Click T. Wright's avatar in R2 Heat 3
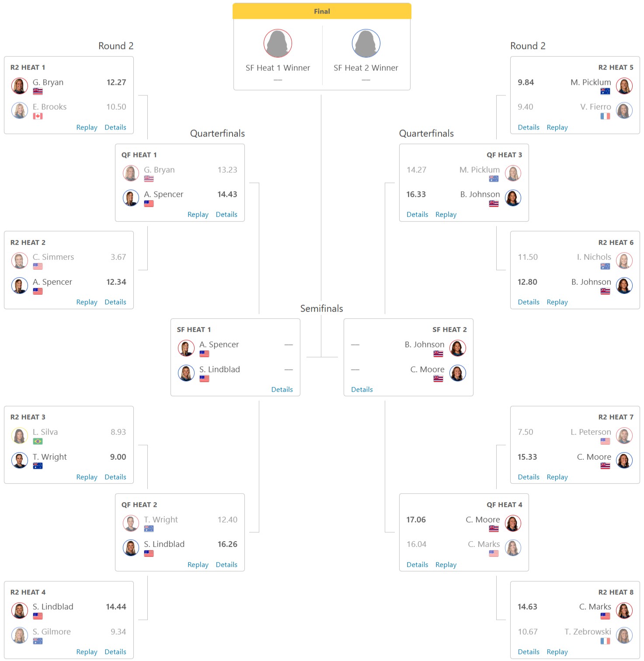644x661 pixels. (x=20, y=460)
